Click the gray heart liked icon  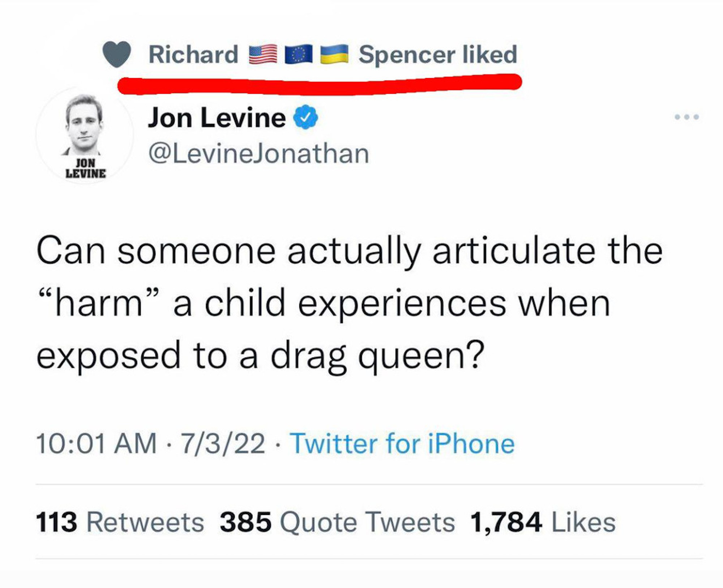point(116,54)
